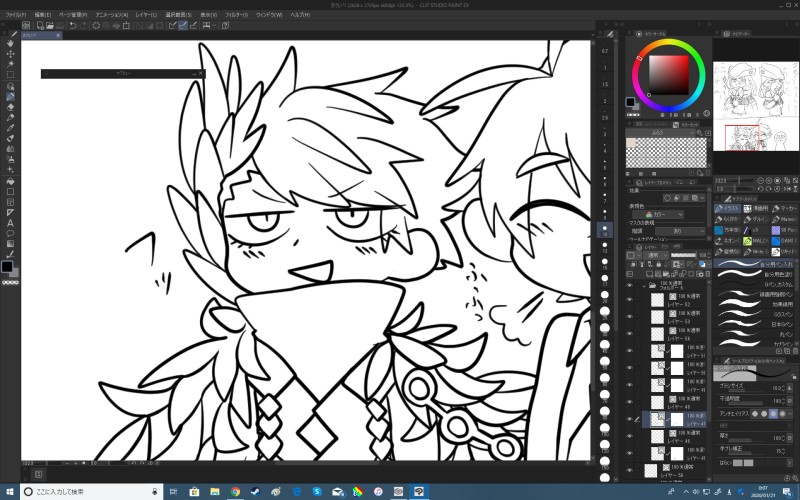800x500 pixels.
Task: Hide layer 54 with its eye icon
Action: pos(630,334)
